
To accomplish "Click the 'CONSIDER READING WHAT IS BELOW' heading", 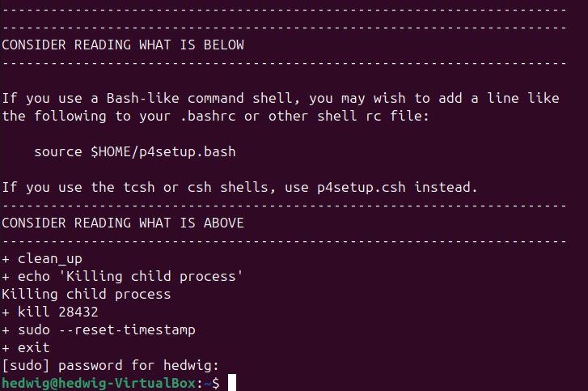I will [x=123, y=45].
